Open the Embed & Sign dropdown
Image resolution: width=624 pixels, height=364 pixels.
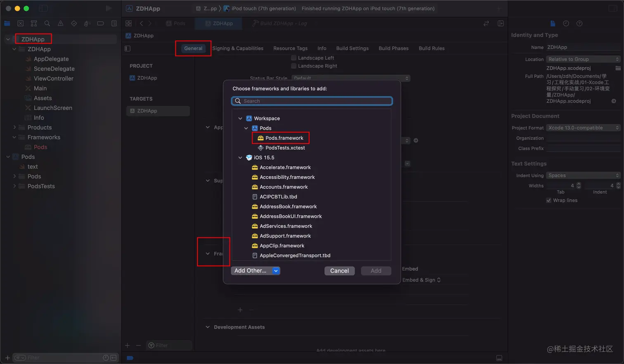coord(421,280)
